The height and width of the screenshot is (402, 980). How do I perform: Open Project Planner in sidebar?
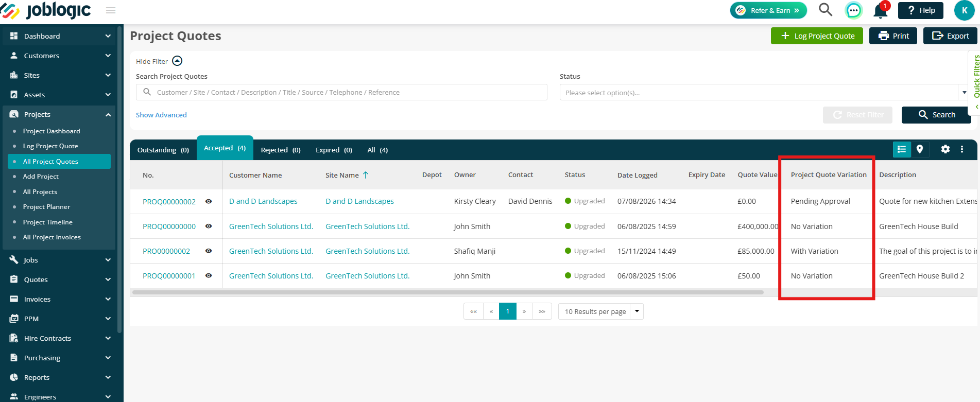coord(46,207)
